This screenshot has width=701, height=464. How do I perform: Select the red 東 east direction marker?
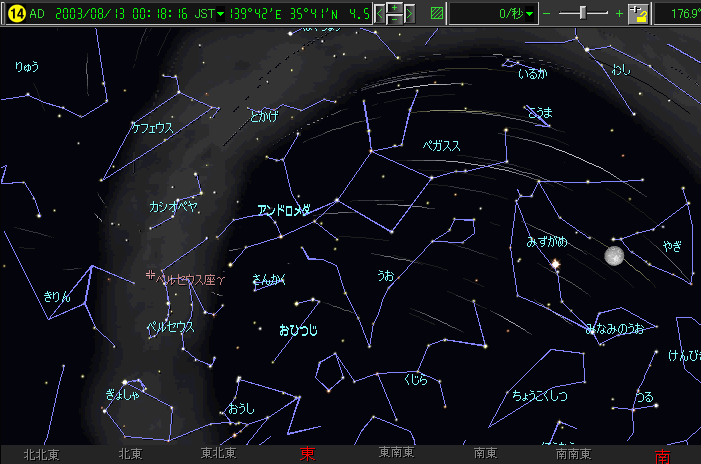[x=307, y=454]
